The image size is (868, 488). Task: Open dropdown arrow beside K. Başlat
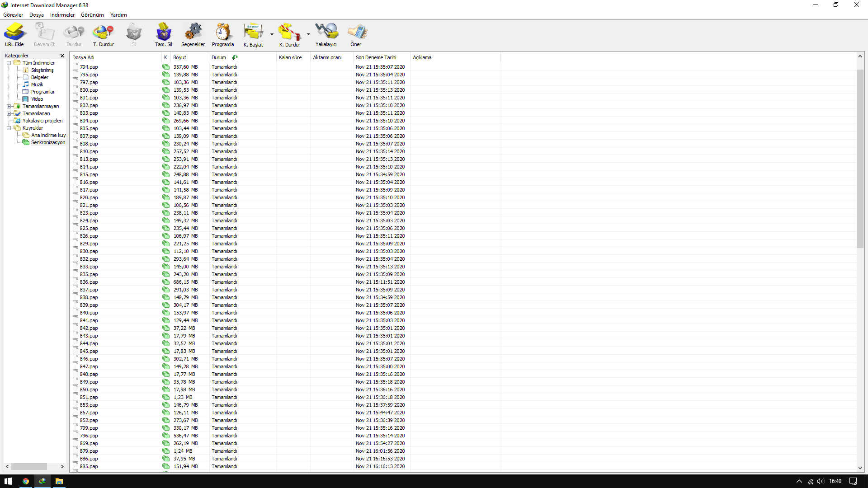[x=272, y=34]
